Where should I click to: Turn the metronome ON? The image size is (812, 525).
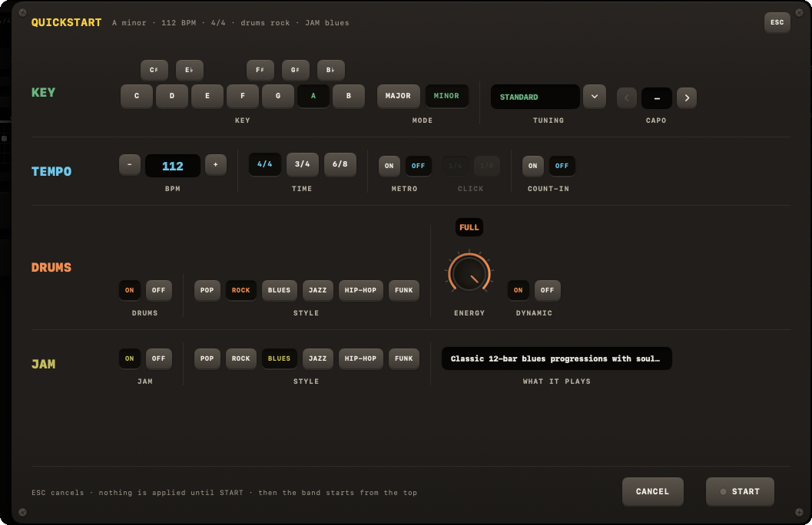tap(389, 166)
